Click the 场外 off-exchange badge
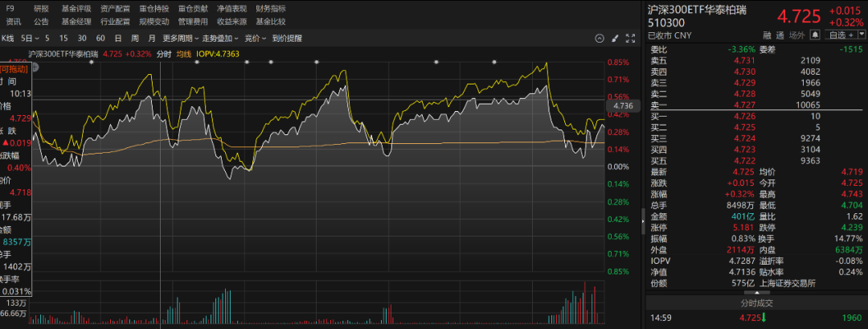868x329 pixels. pos(796,35)
